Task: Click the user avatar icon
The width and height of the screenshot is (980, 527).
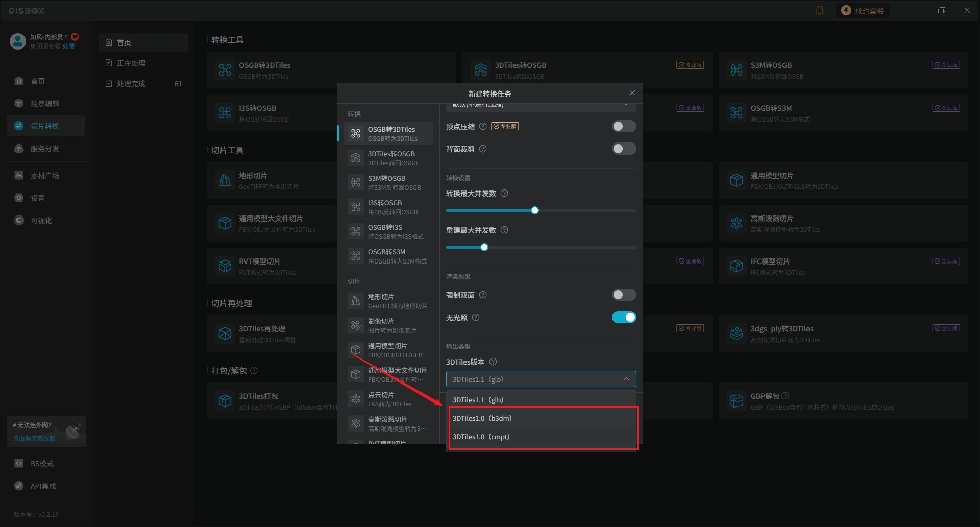Action: pyautogui.click(x=18, y=41)
